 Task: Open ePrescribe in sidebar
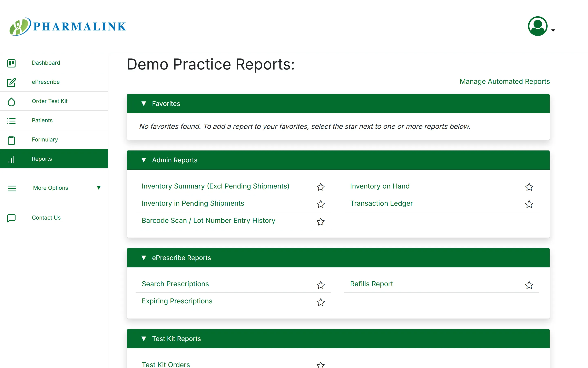[x=46, y=82]
